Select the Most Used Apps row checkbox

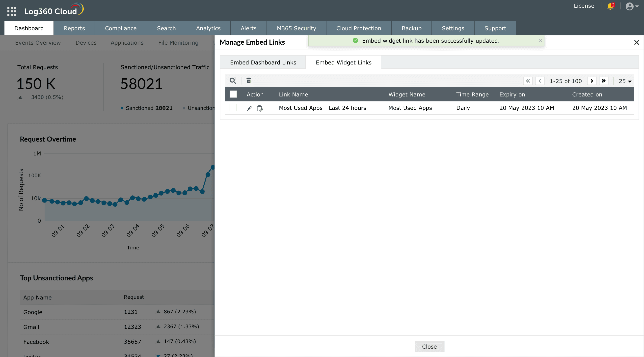(x=233, y=108)
